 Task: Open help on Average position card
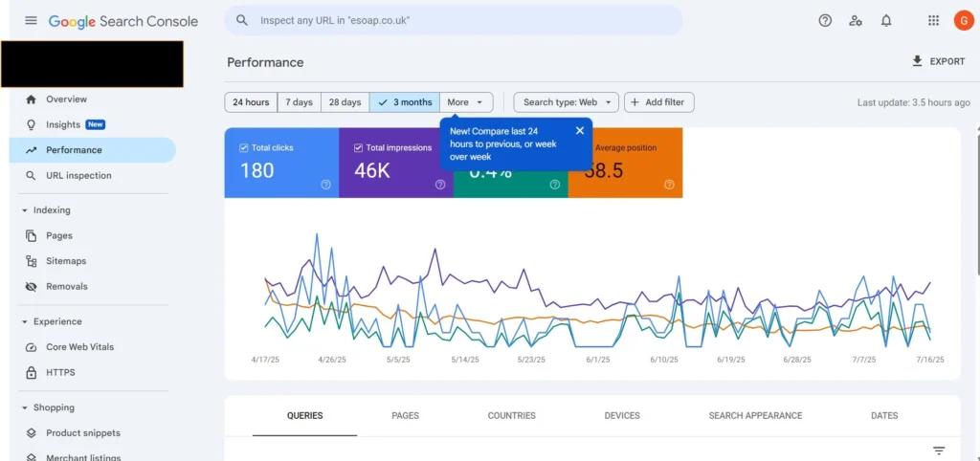pyautogui.click(x=669, y=185)
